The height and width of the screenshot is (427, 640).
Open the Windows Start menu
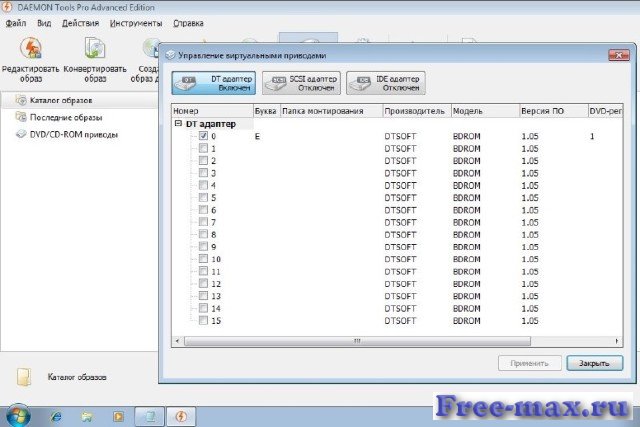[17, 416]
